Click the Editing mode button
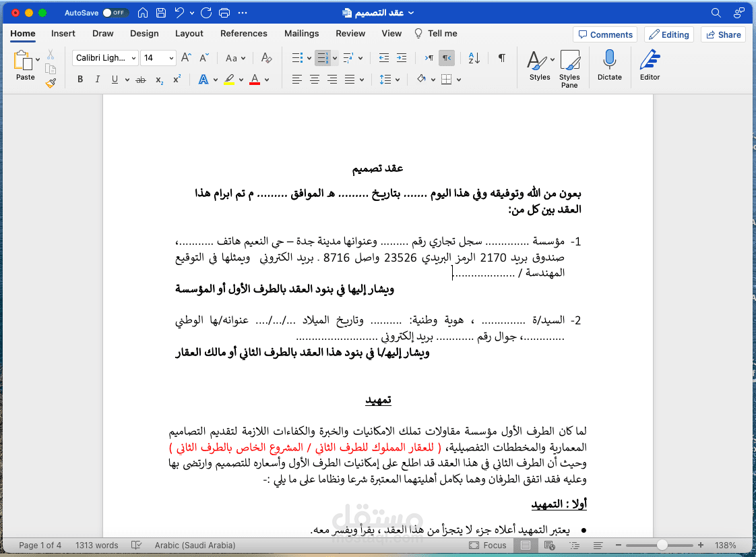 pyautogui.click(x=668, y=35)
